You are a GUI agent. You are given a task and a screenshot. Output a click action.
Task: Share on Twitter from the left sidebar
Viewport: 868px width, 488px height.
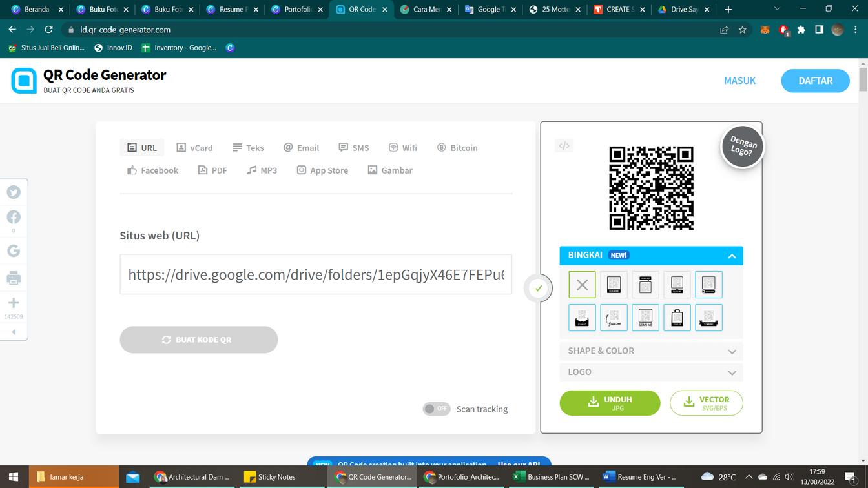14,192
